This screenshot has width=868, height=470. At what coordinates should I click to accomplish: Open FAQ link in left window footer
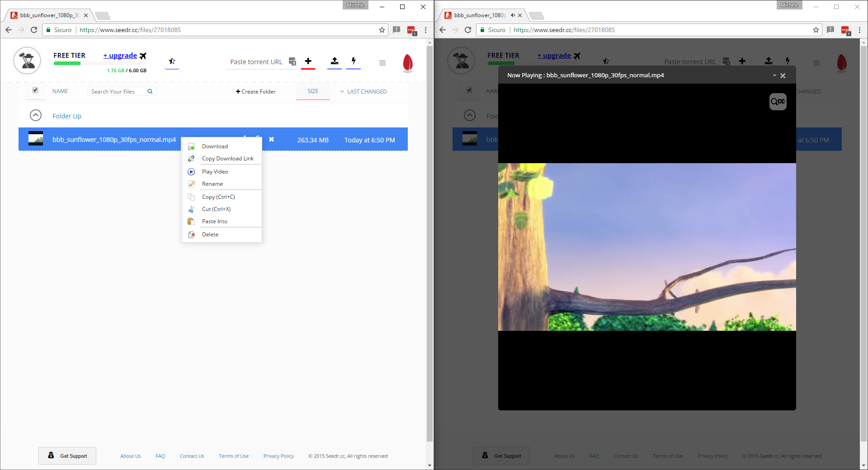[160, 456]
